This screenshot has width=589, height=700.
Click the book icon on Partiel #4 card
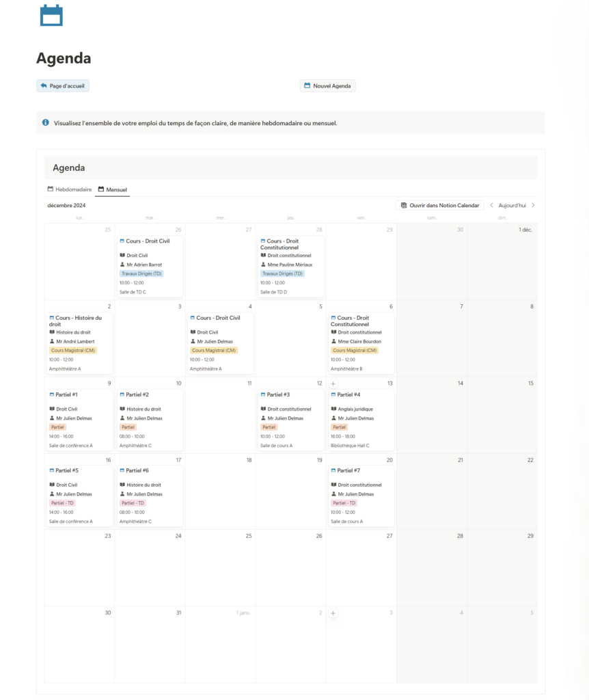coord(333,409)
